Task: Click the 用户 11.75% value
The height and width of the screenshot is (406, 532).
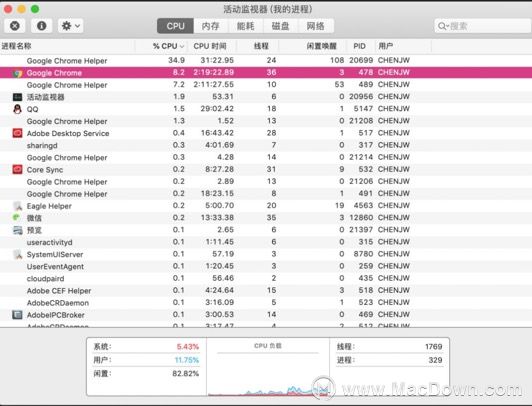Action: pyautogui.click(x=187, y=360)
